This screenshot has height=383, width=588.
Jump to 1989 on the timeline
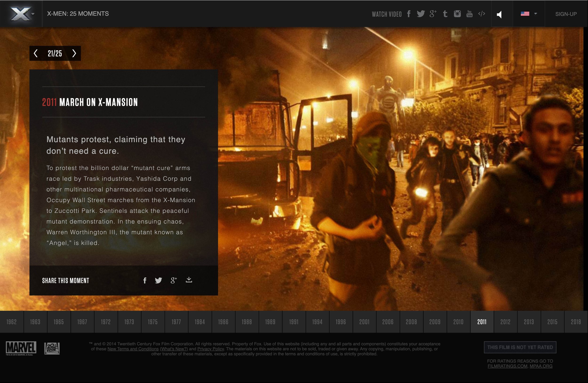270,322
